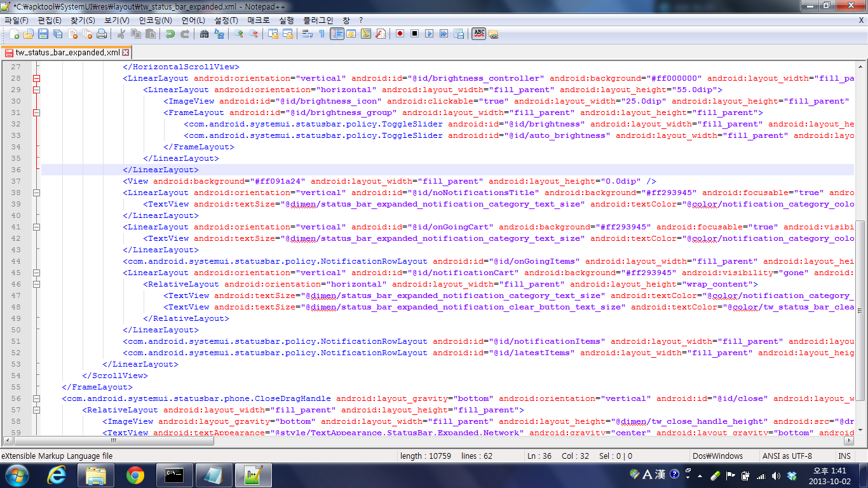Click the Save file toolbar icon
The image size is (868, 488).
tap(43, 34)
